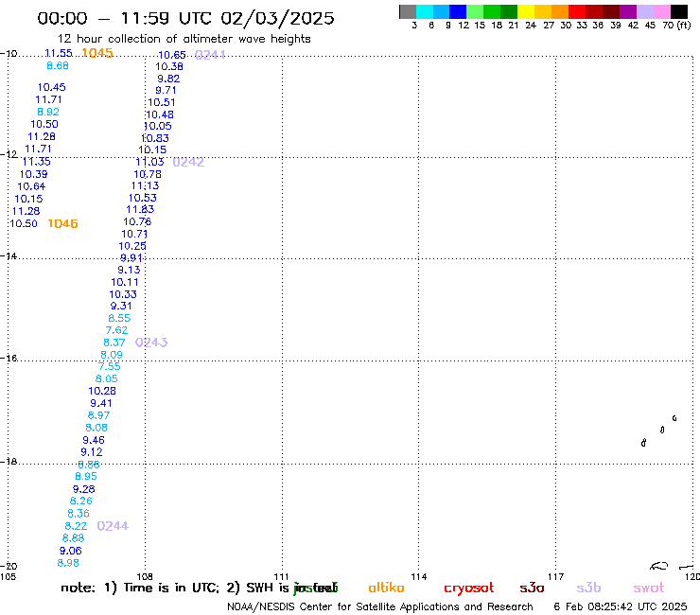Click the wave height value 10.45
The height and width of the screenshot is (615, 700).
(51, 87)
